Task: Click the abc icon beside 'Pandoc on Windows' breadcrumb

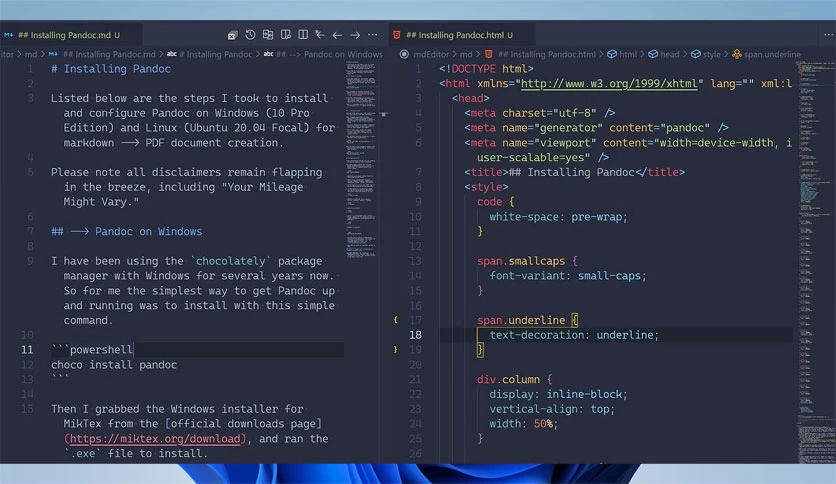Action: click(x=269, y=54)
